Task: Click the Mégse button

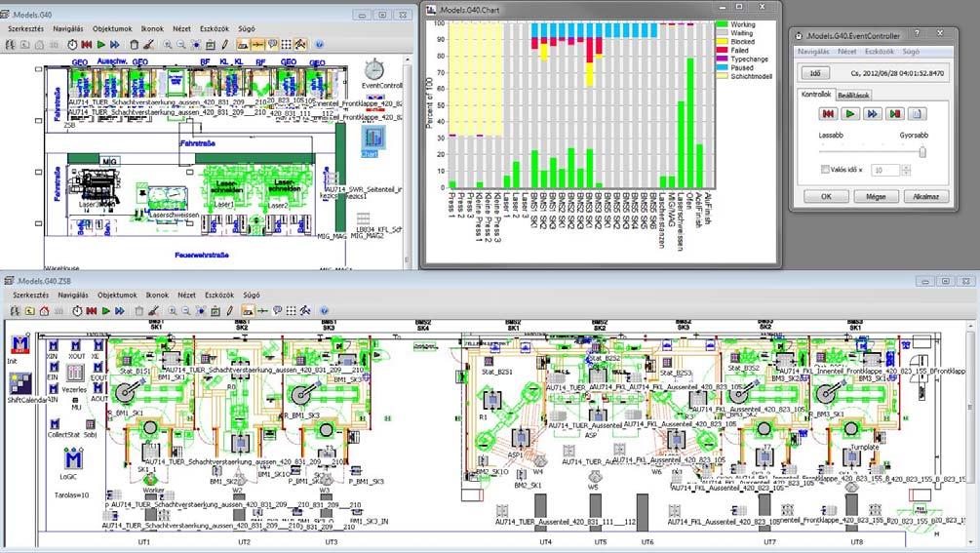Action: (876, 196)
